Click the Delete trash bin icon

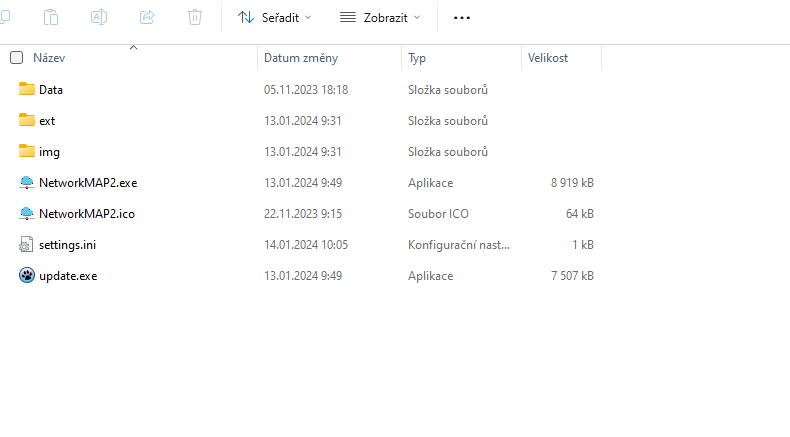195,17
